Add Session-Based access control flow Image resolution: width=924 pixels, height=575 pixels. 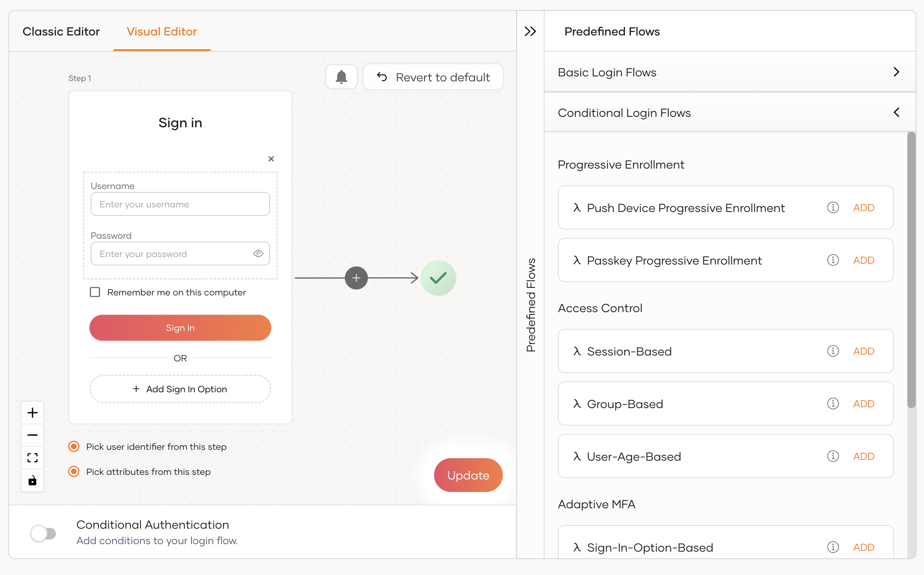click(x=864, y=351)
